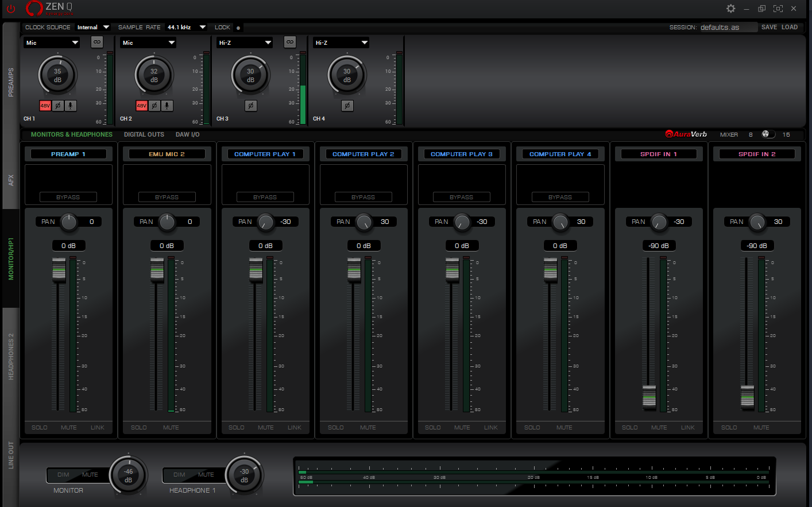
Task: Open the Line Out side tab
Action: tap(11, 455)
